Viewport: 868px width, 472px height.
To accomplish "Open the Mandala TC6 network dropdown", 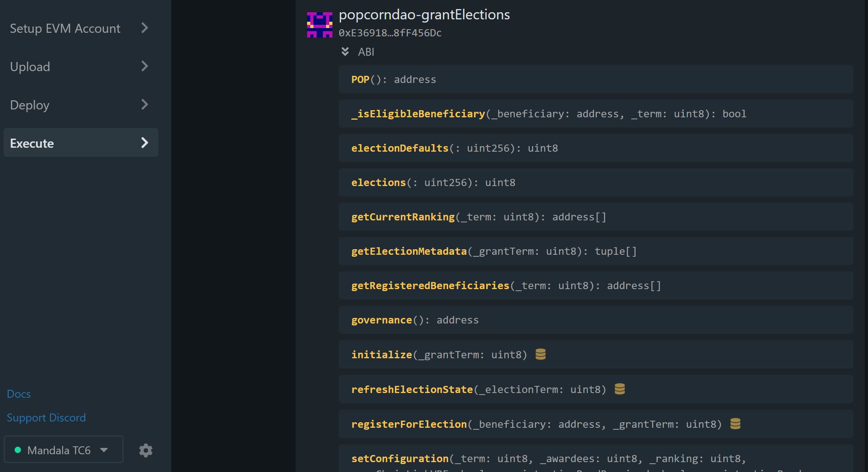I will [x=64, y=449].
